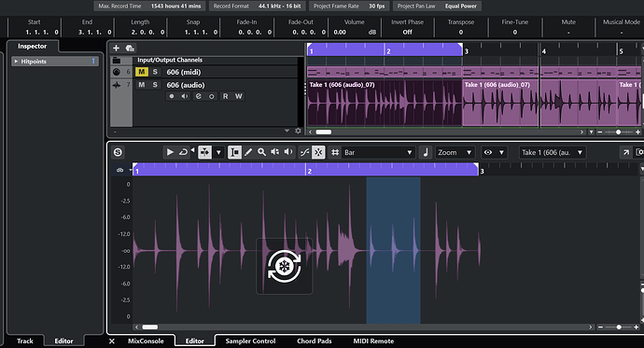The height and width of the screenshot is (348, 644).
Task: Start audition playback in the editor
Action: click(170, 152)
